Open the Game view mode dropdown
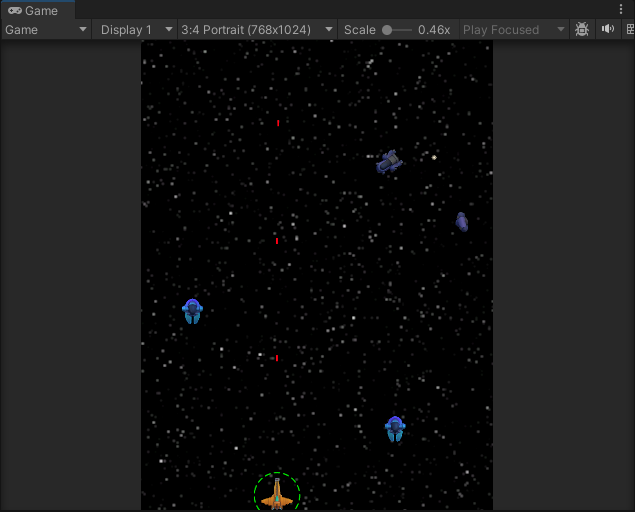Screen dimensions: 635x512 [46, 30]
